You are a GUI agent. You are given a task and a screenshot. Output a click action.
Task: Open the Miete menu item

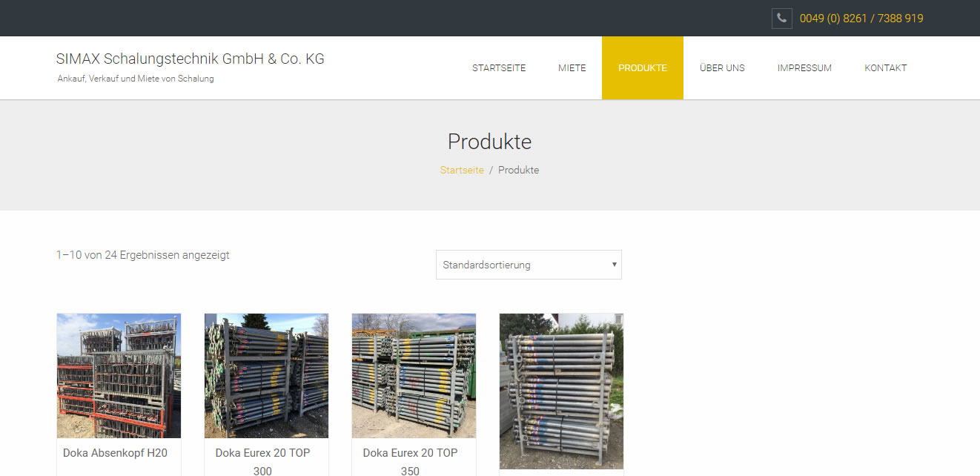572,67
